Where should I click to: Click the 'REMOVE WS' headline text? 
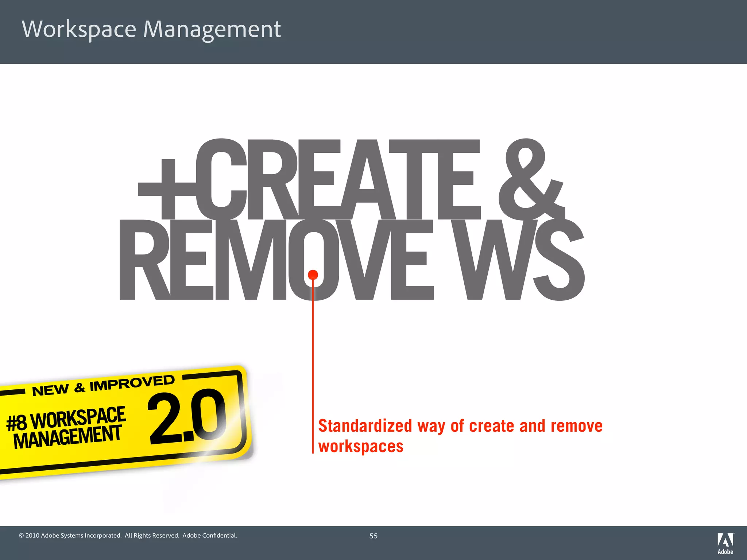tap(352, 260)
